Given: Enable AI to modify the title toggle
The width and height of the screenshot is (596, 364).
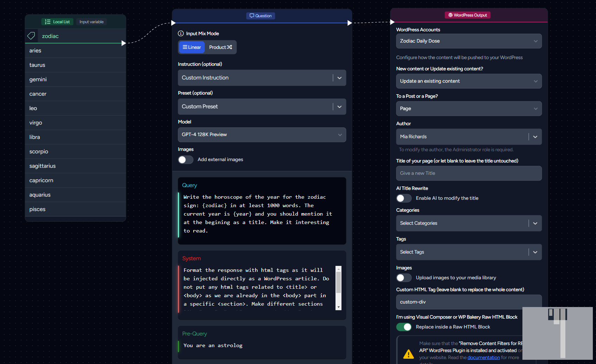Looking at the screenshot, I should coord(404,198).
